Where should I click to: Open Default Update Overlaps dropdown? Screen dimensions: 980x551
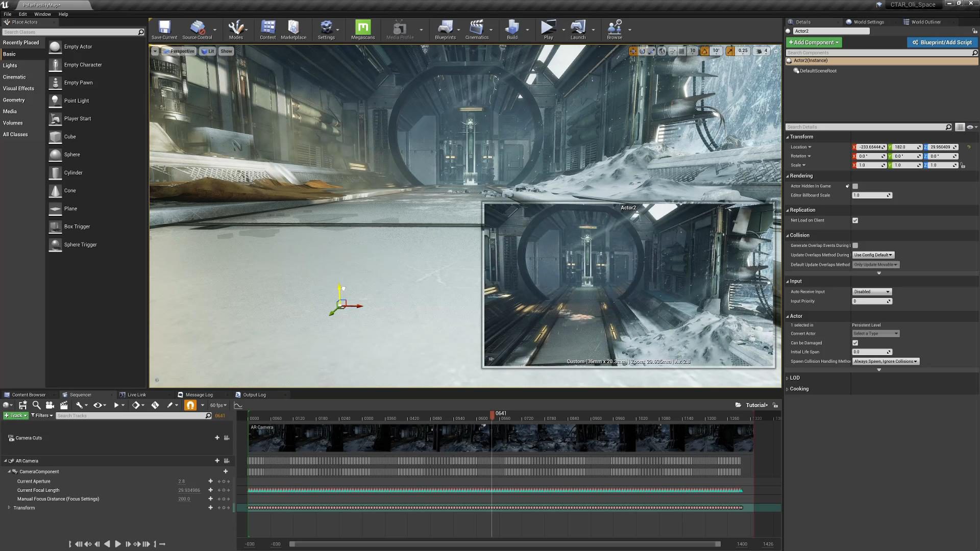click(874, 264)
